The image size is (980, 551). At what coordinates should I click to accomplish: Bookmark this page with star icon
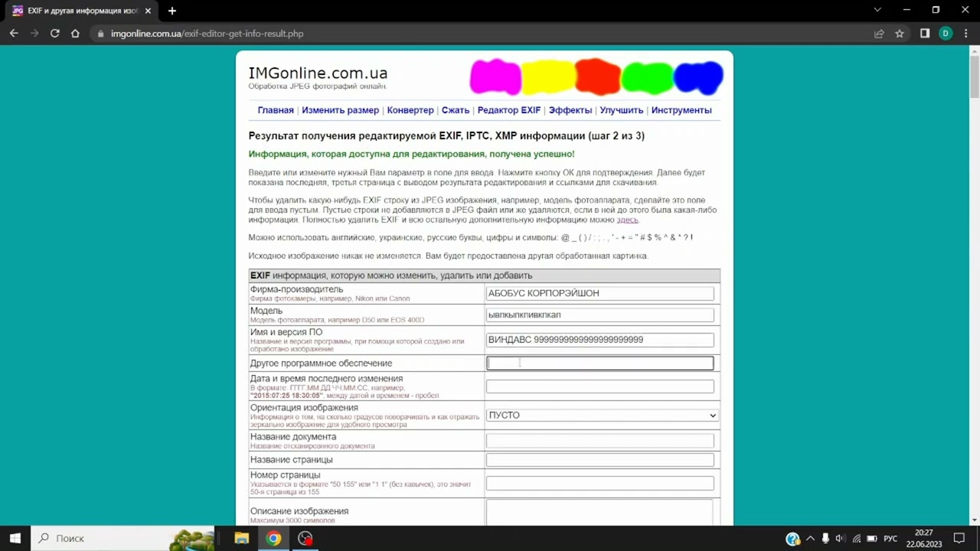[900, 34]
